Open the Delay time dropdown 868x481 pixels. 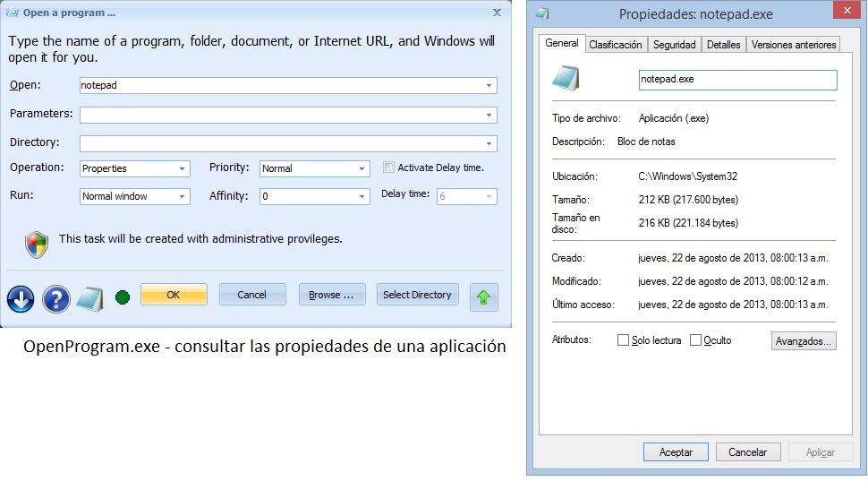pos(466,196)
